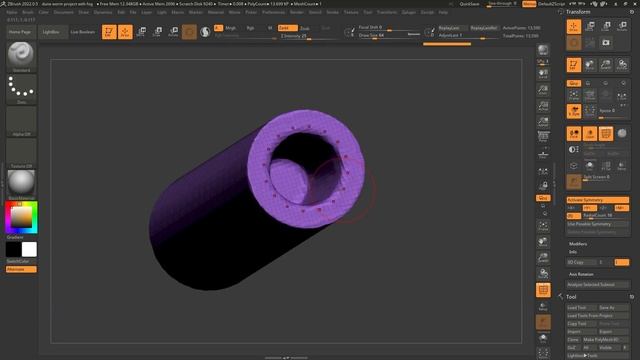The height and width of the screenshot is (360, 640).
Task: Adjust the RadialCount slider
Action: click(x=606, y=216)
